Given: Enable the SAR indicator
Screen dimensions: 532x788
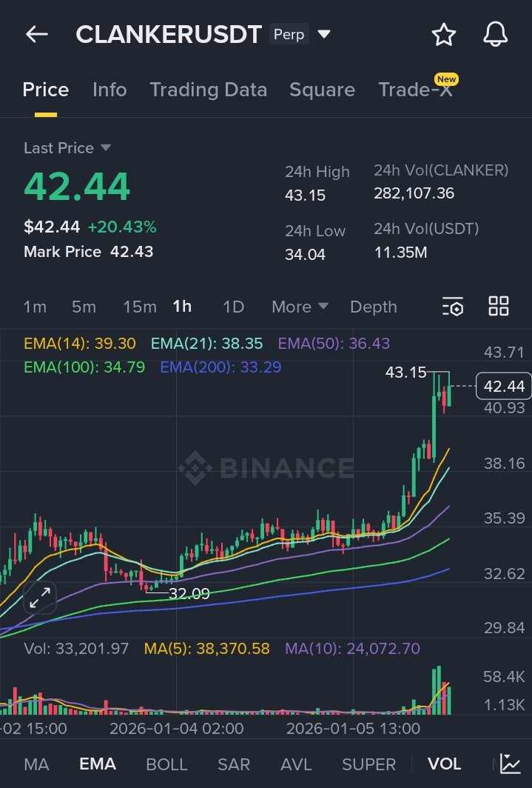Looking at the screenshot, I should [x=234, y=764].
